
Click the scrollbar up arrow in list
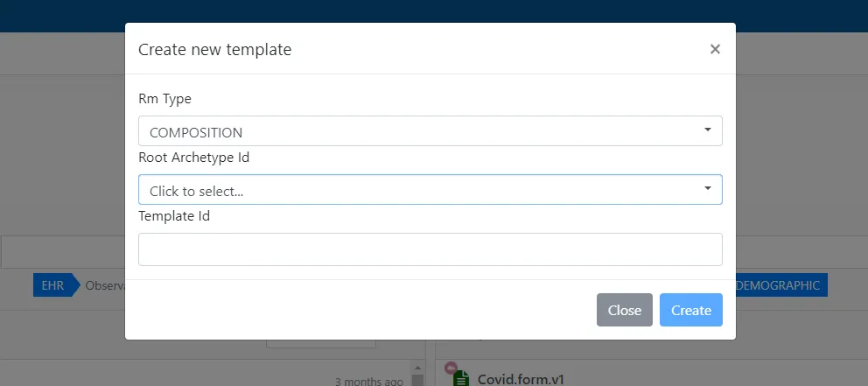tap(417, 368)
